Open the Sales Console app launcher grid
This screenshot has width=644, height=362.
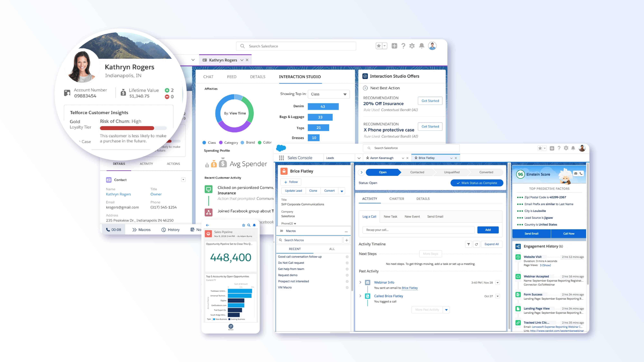point(281,158)
